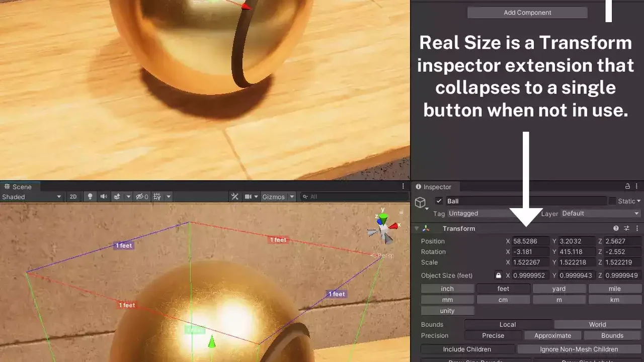644x362 pixels.
Task: Choose Approximate precision mode
Action: [x=552, y=335]
